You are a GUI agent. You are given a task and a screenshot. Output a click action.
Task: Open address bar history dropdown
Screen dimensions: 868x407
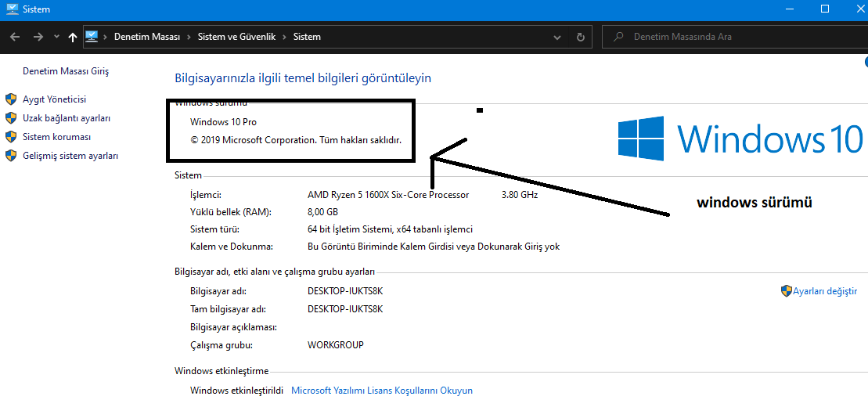pyautogui.click(x=557, y=37)
